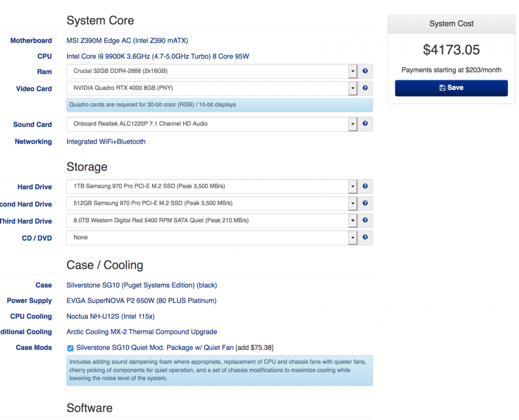Expand the Ram dropdown arrow
519x420 pixels.
coord(353,71)
